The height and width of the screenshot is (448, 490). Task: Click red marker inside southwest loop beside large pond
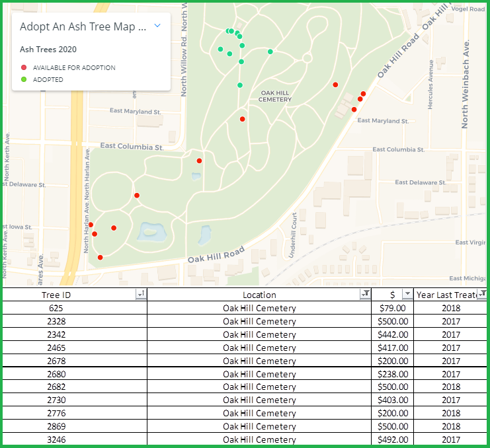pyautogui.click(x=114, y=228)
